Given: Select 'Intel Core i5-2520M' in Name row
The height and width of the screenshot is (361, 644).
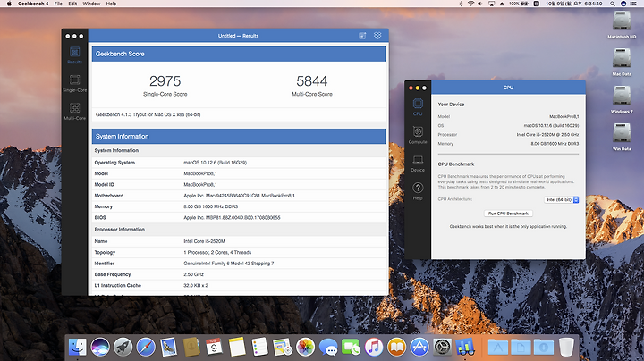Looking at the screenshot, I should [204, 241].
